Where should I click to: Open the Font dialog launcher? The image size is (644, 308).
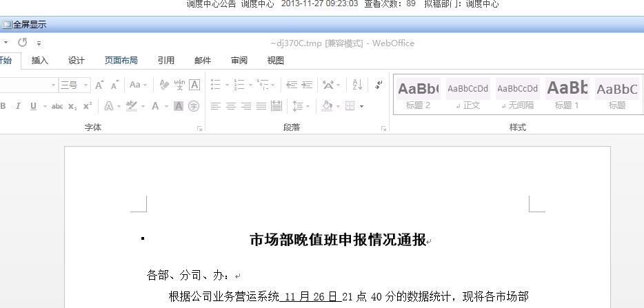199,129
